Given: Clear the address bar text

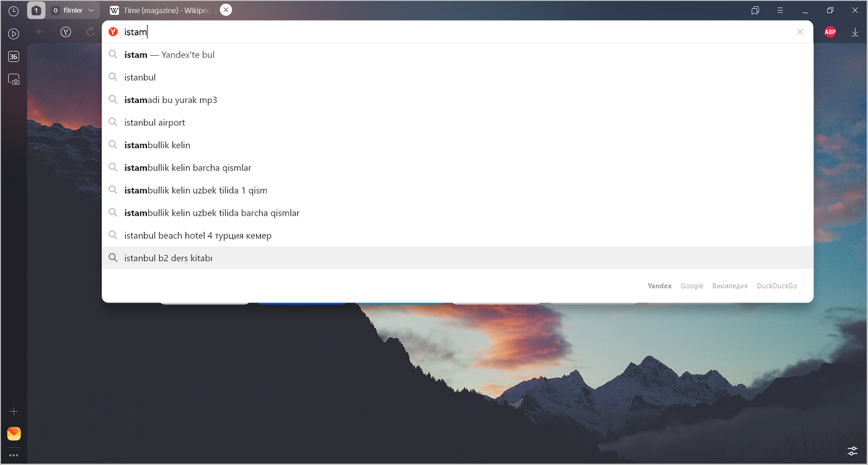Looking at the screenshot, I should tap(800, 32).
